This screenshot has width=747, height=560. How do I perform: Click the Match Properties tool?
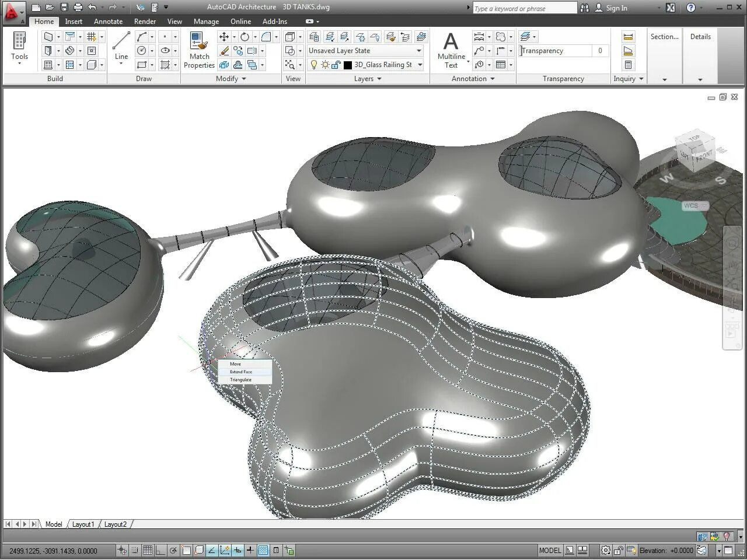199,50
